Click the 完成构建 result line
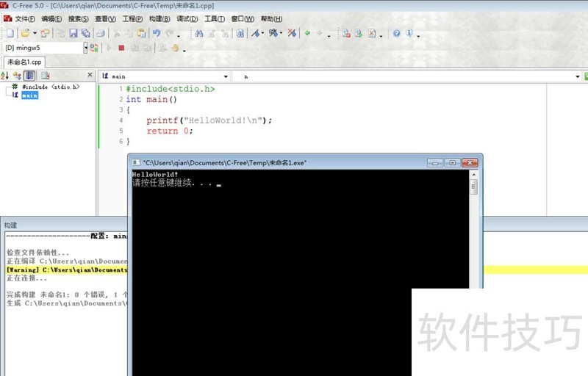Screen dimensions: 588x376 [x=67, y=294]
